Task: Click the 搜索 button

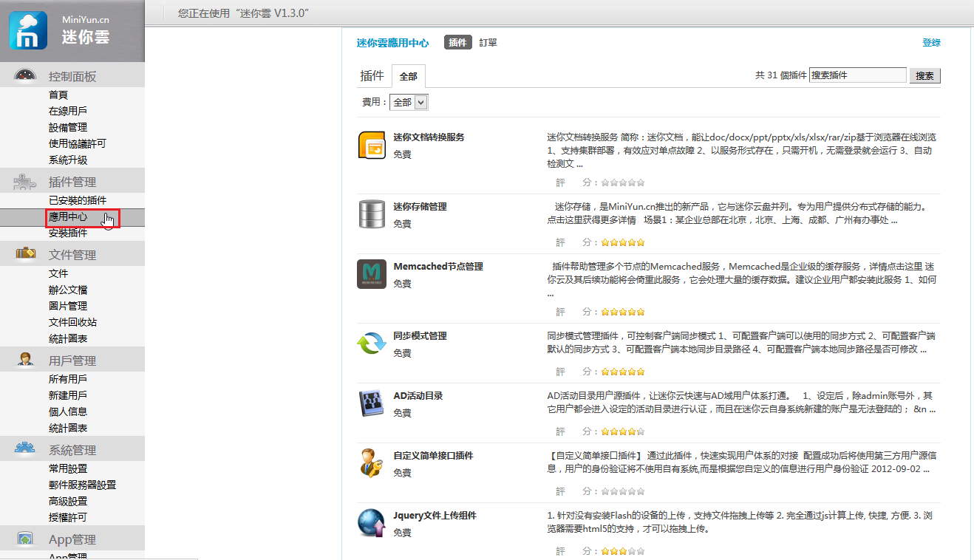Action: 924,75
